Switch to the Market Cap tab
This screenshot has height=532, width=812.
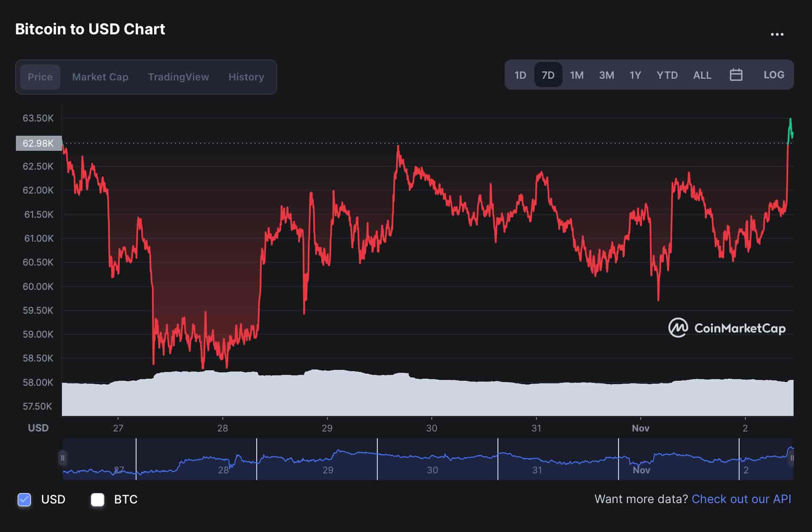click(100, 77)
